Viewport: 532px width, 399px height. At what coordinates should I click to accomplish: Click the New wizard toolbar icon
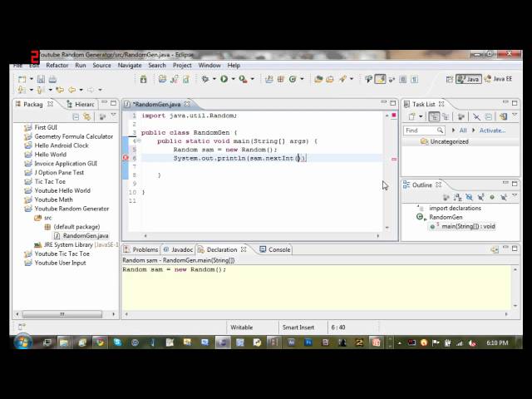[22, 79]
